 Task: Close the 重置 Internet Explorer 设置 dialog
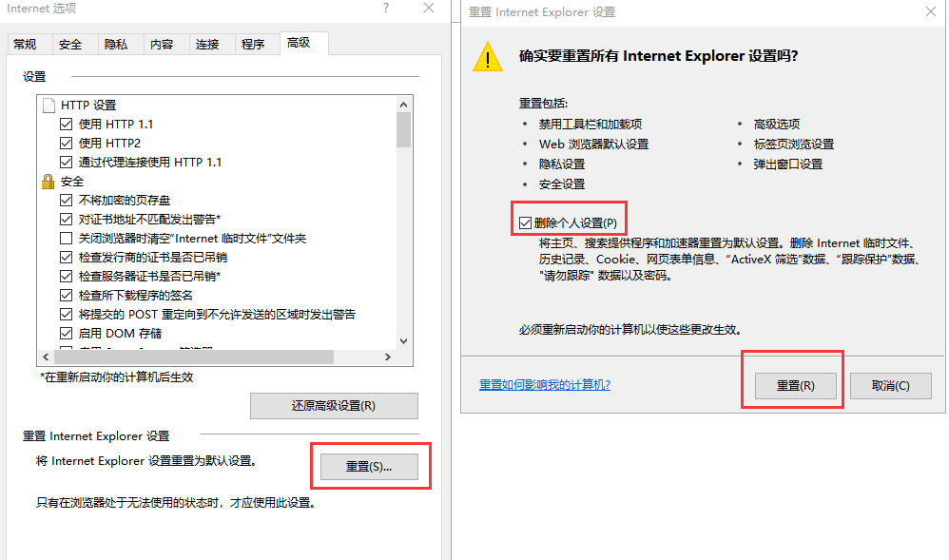coord(928,12)
